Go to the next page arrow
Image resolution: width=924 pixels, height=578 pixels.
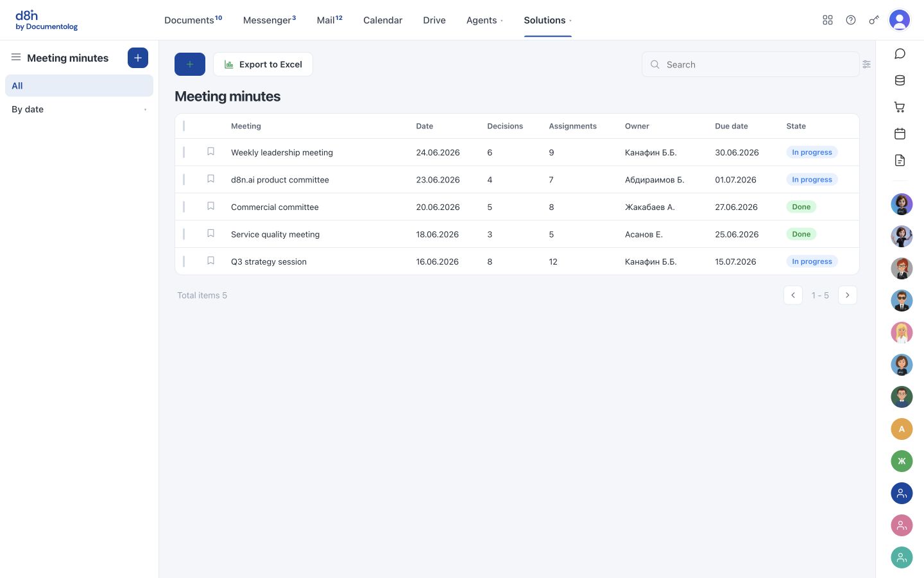click(x=848, y=295)
